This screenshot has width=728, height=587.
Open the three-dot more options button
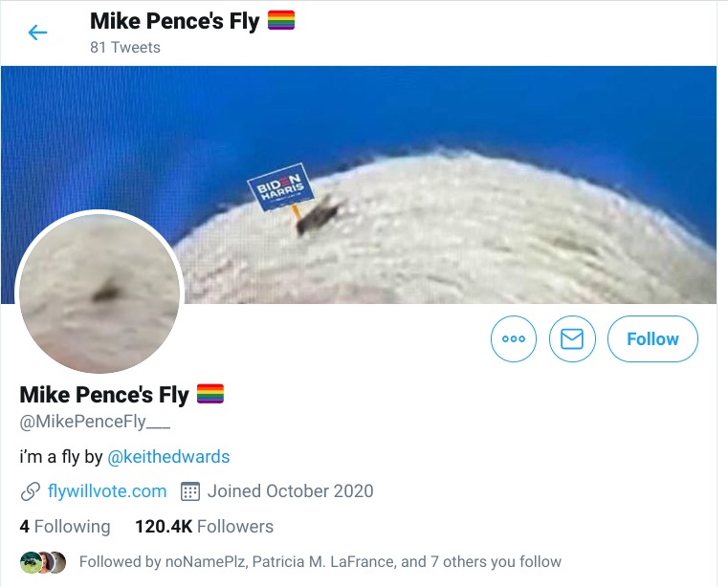(514, 339)
